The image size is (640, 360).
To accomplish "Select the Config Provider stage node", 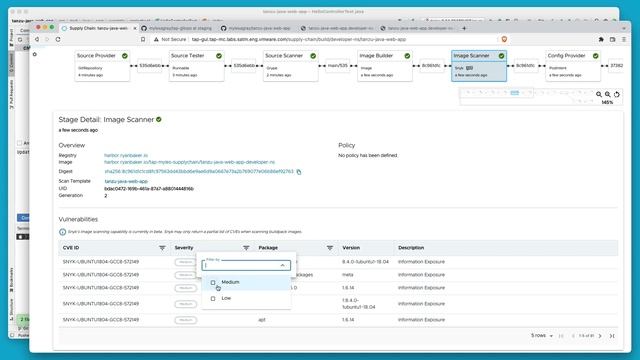I will pos(573,66).
